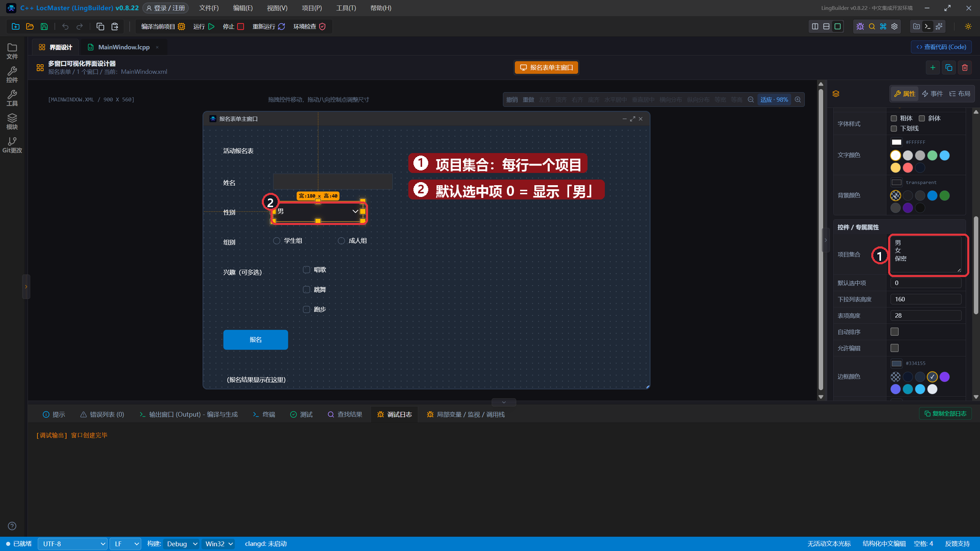This screenshot has height=551, width=980.
Task: Open the 文件(F) menu
Action: point(209,8)
